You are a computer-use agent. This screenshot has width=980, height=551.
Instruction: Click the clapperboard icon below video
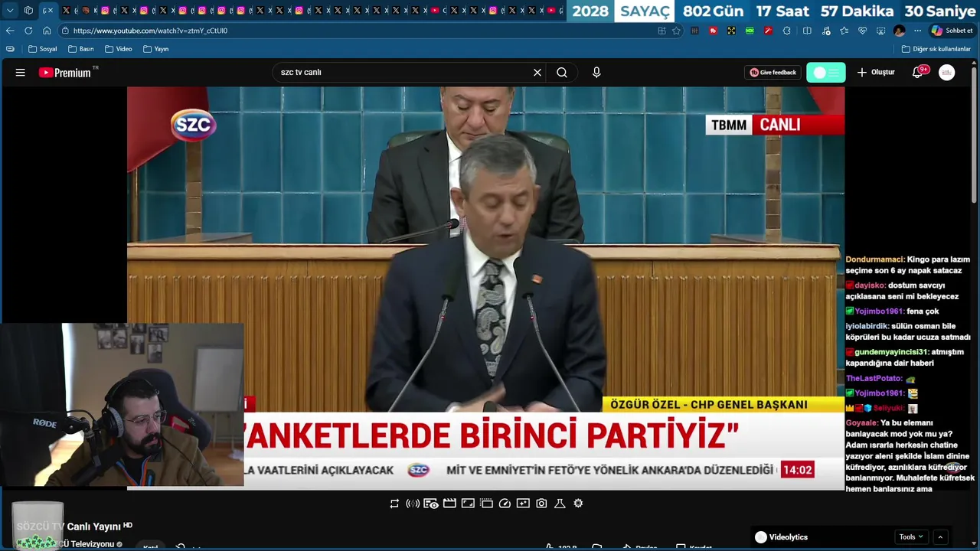pyautogui.click(x=449, y=504)
